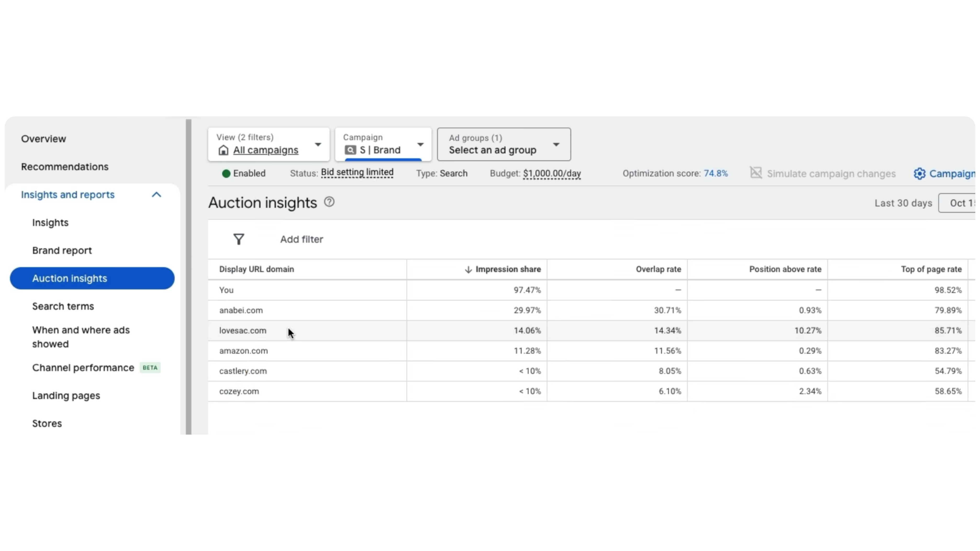Open Channel performance beta page
Screen dimensions: 980x551
tap(83, 368)
